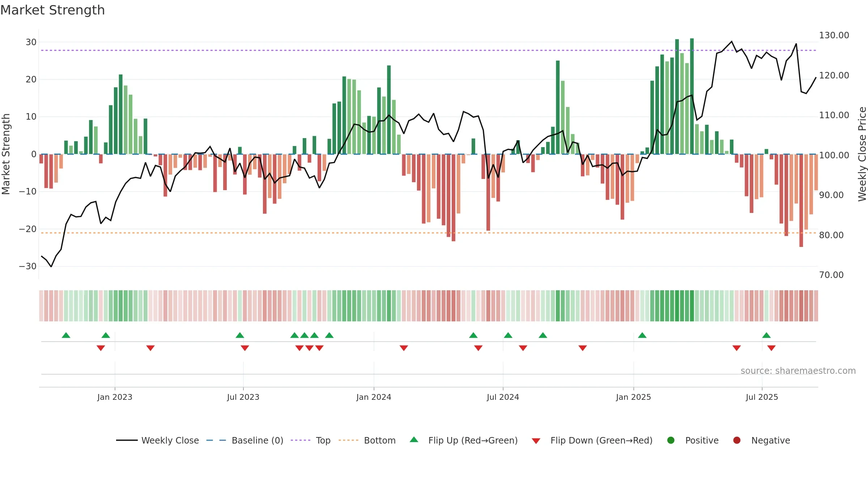868x488 pixels.
Task: Click the lowest point of the weekly close line
Action: coord(51,266)
